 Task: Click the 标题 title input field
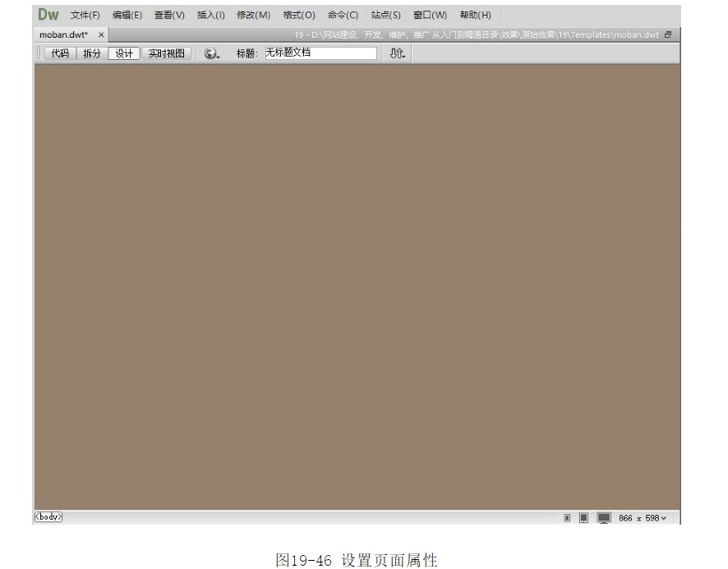tap(320, 53)
